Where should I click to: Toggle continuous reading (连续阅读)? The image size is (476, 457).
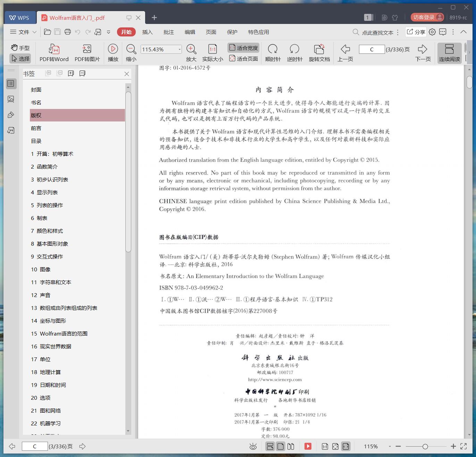click(x=449, y=53)
